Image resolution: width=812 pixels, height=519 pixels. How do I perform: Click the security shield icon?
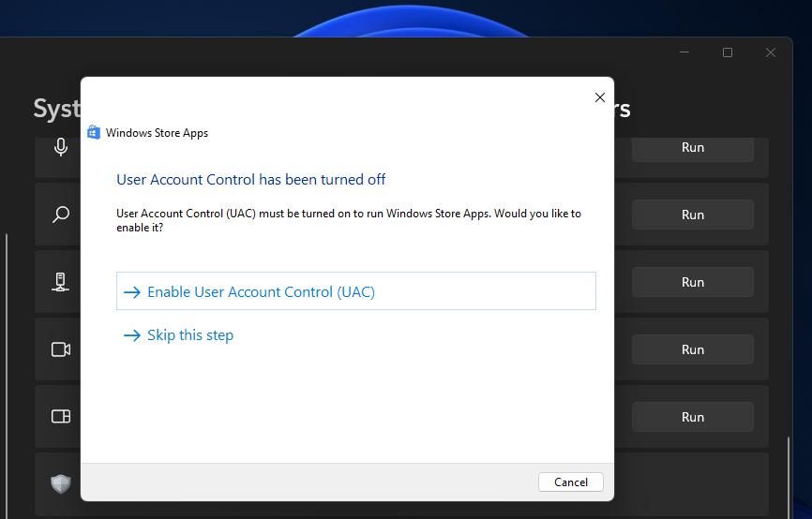(x=61, y=483)
